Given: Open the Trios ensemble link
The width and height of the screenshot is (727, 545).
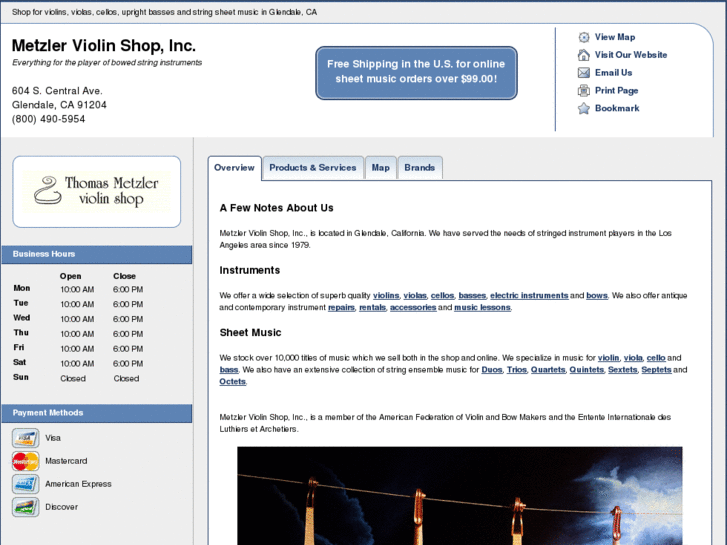Looking at the screenshot, I should click(x=517, y=370).
